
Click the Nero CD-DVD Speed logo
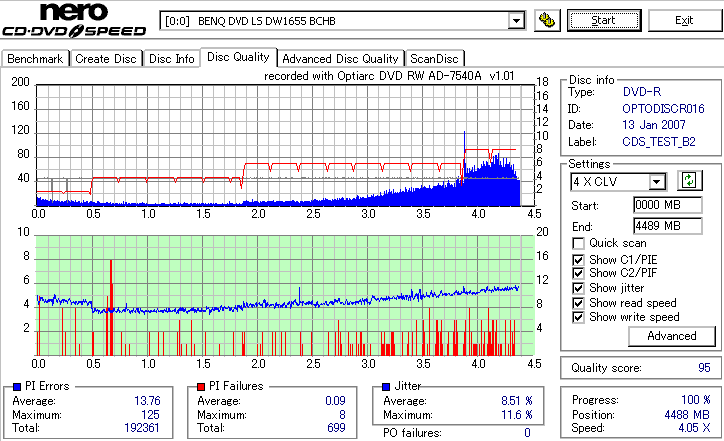click(x=74, y=20)
